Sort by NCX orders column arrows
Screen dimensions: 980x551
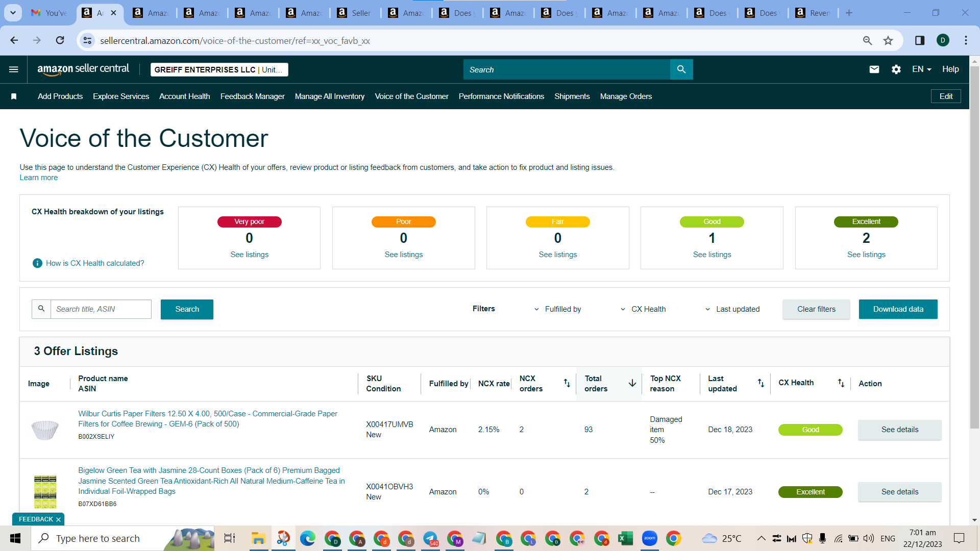point(567,383)
